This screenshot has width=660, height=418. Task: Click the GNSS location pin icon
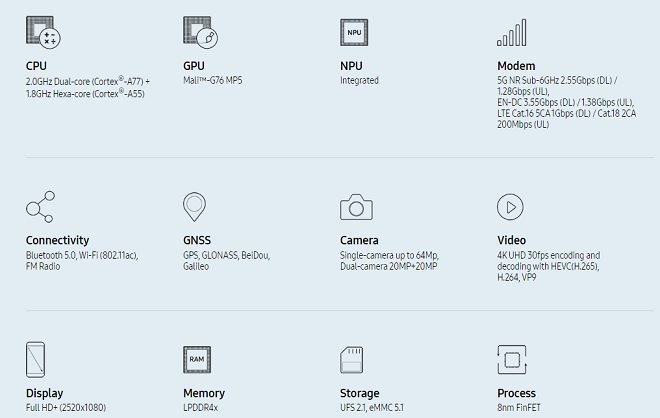[195, 207]
